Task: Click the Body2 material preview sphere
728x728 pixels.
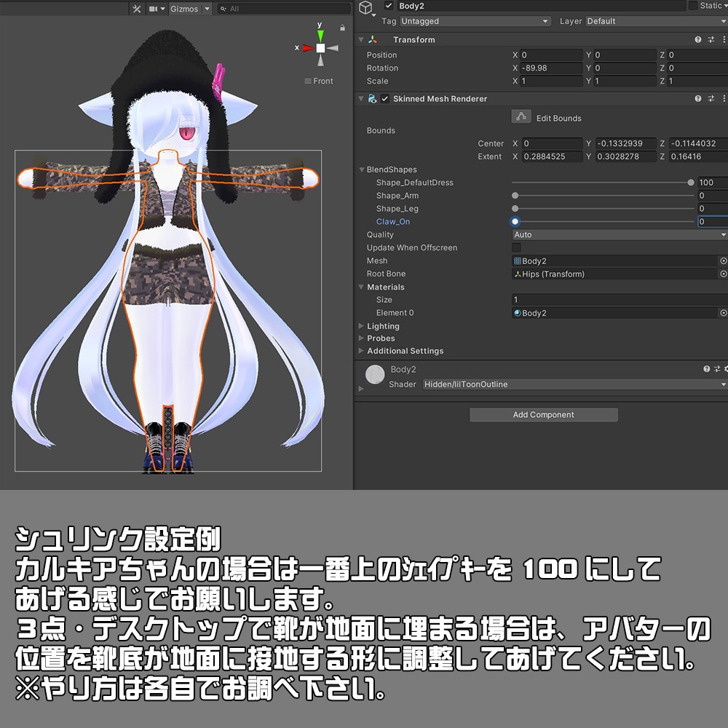Action: (x=375, y=374)
